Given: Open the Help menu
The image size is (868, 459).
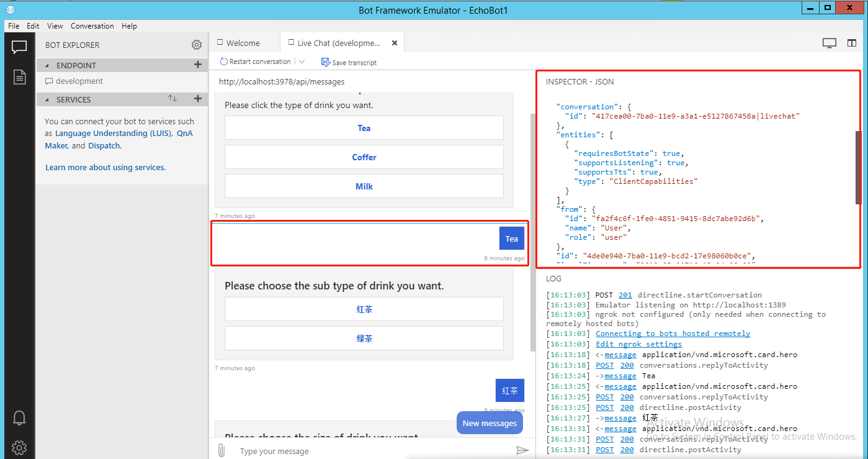Looking at the screenshot, I should pos(129,26).
